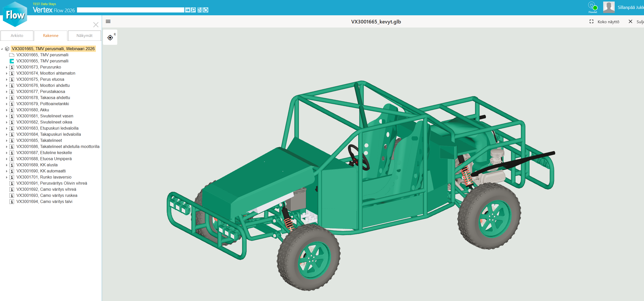Click the Flow logo home icon
Screen dimensions: 644x301
[15, 15]
